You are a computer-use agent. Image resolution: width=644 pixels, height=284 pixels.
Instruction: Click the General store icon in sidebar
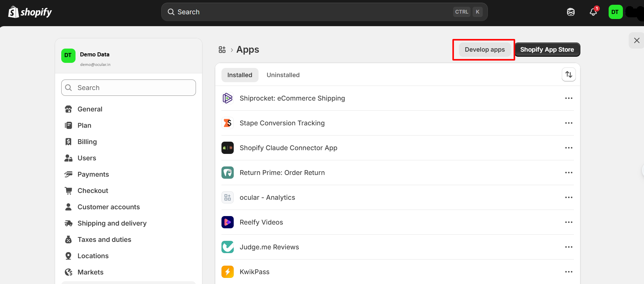[68, 109]
